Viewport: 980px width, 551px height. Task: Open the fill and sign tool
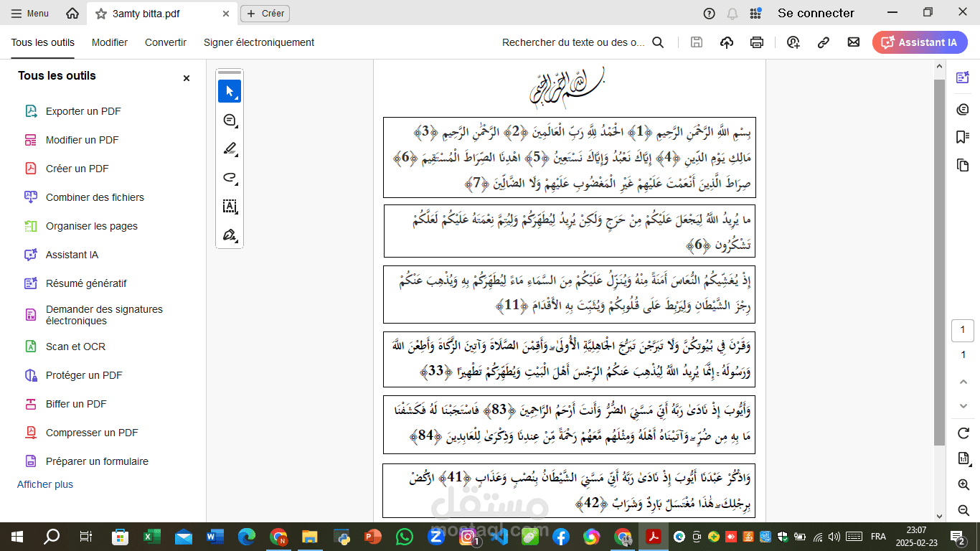(x=230, y=235)
